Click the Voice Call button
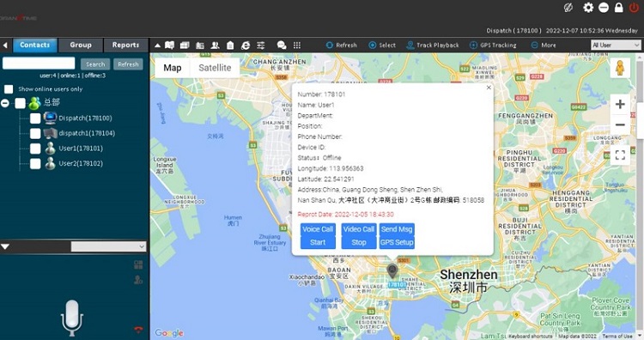The image size is (644, 340). pyautogui.click(x=318, y=229)
